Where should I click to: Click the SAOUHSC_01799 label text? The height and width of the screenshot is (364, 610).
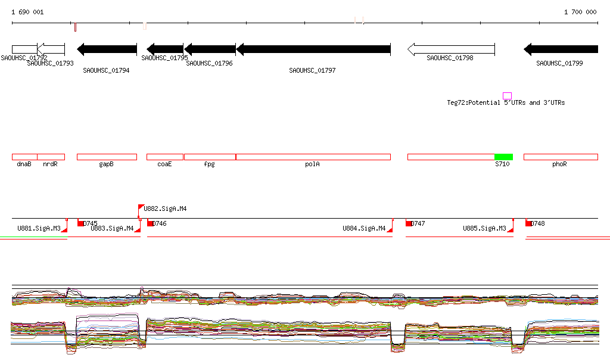559,63
